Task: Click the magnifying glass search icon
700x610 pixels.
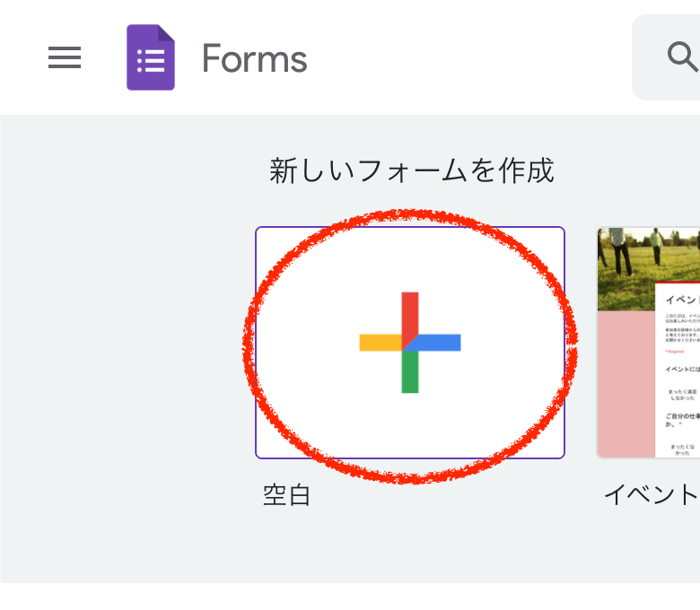Action: click(682, 57)
